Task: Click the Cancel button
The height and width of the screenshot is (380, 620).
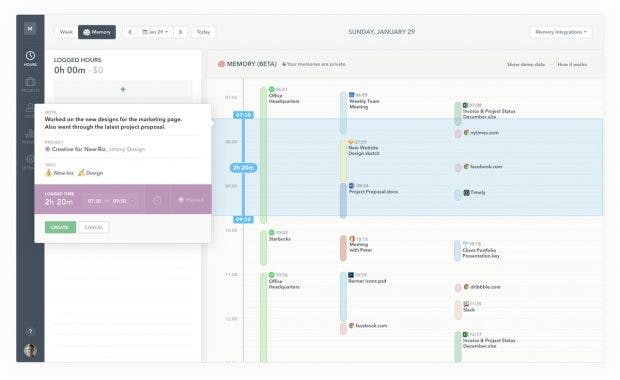Action: 94,227
